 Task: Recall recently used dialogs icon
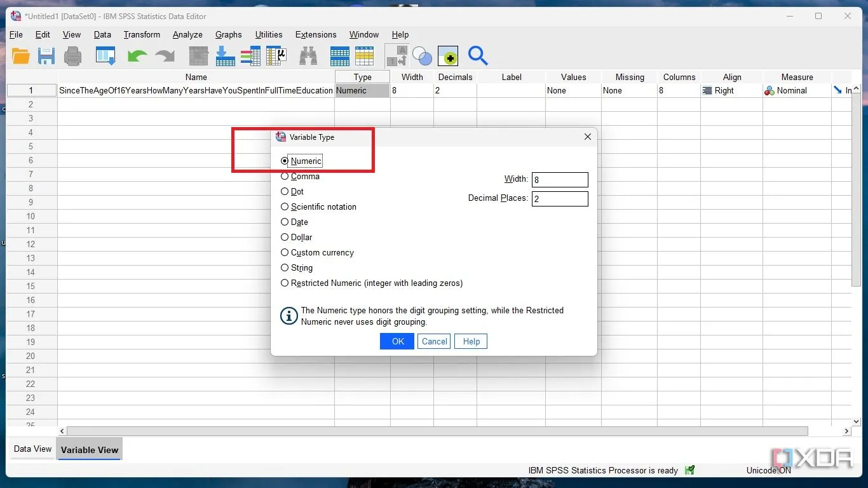point(105,56)
